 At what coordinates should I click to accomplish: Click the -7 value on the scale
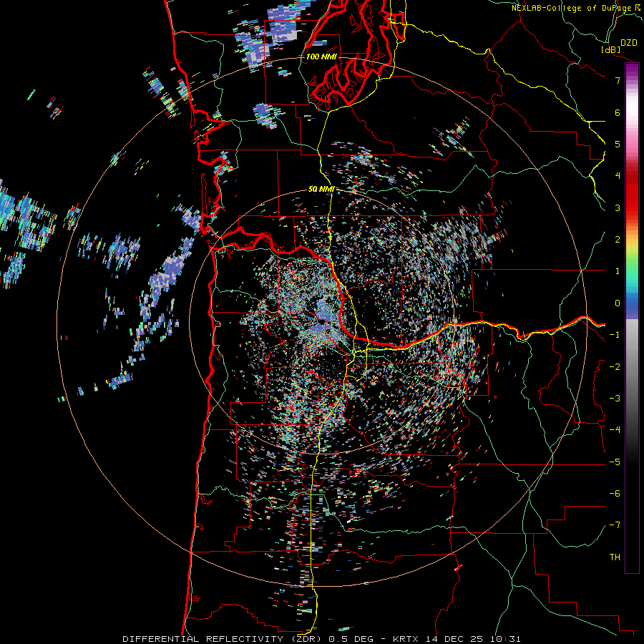tap(615, 525)
